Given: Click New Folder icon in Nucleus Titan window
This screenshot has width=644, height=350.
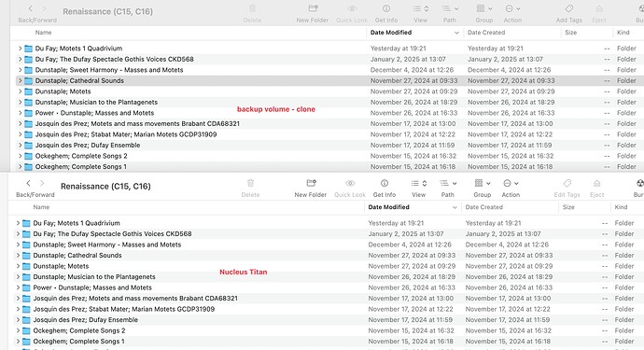Looking at the screenshot, I should tap(311, 183).
